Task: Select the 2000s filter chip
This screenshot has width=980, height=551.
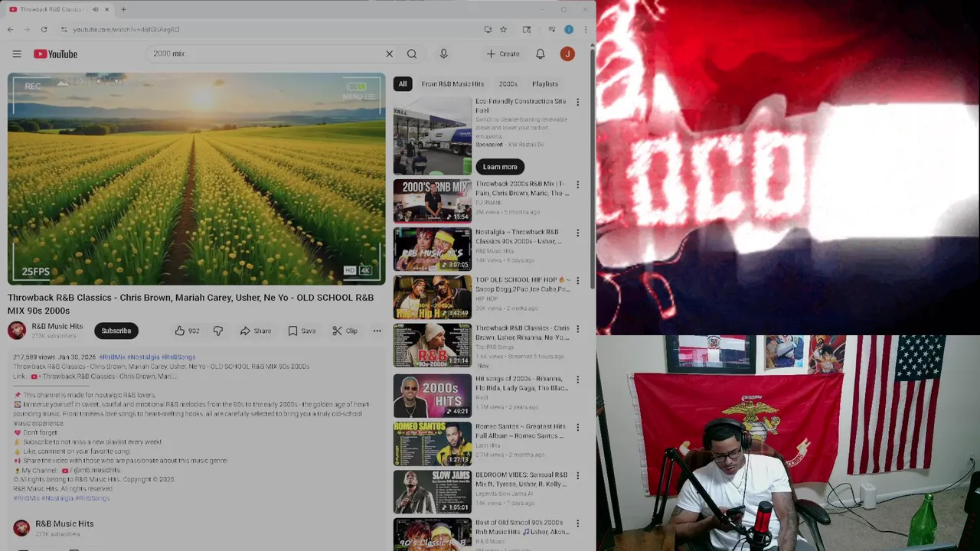Action: pyautogui.click(x=508, y=83)
